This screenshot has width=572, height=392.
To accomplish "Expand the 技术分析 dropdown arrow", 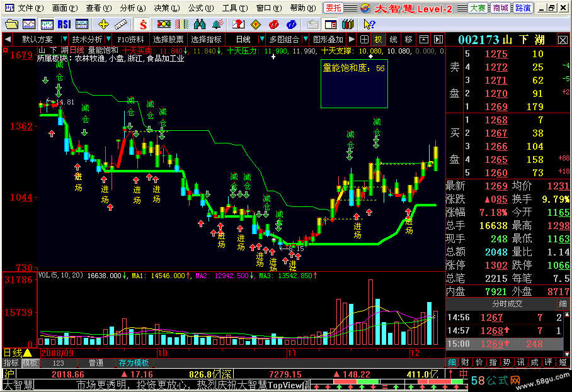I will pyautogui.click(x=108, y=39).
